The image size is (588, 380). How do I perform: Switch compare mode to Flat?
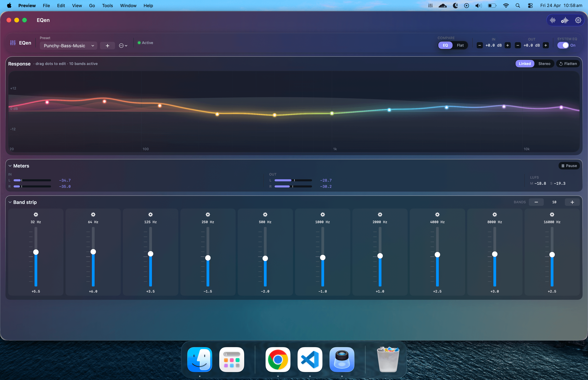pos(460,45)
